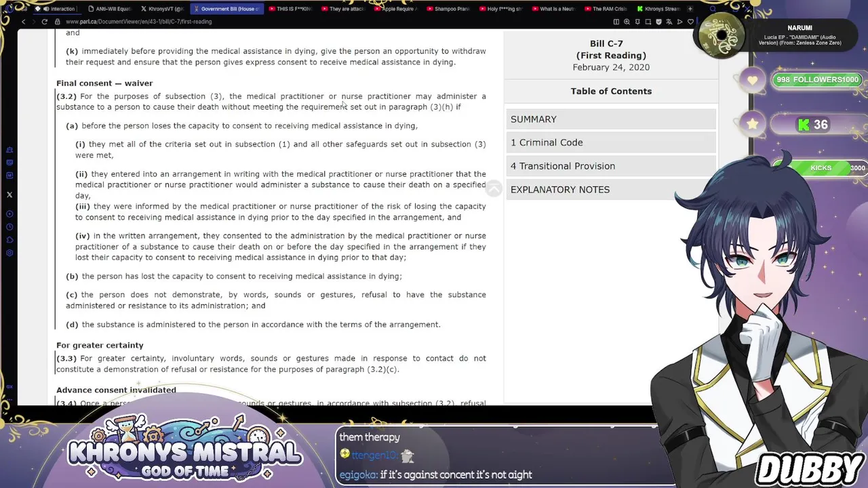Image resolution: width=868 pixels, height=488 pixels.
Task: Click the pin icon in address bar
Action: 637,22
